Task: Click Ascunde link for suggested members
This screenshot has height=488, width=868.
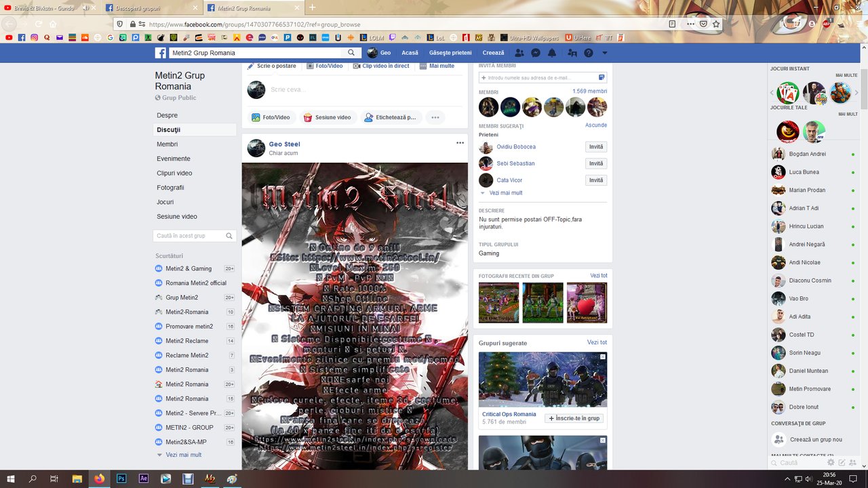Action: pyautogui.click(x=596, y=125)
